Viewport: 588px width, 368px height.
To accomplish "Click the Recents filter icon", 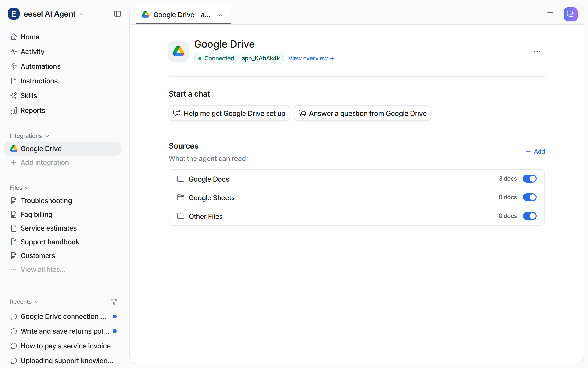I will coord(114,302).
